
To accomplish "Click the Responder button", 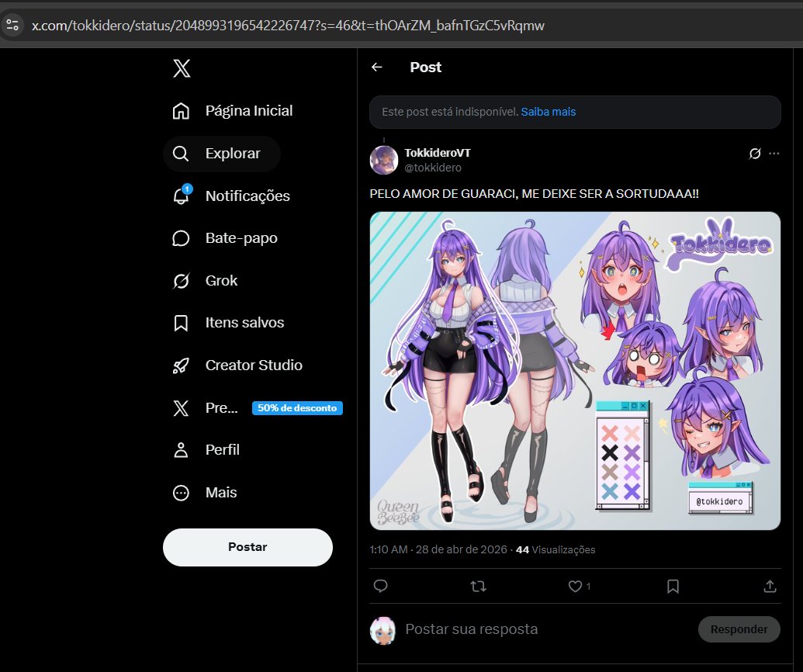I will (739, 629).
